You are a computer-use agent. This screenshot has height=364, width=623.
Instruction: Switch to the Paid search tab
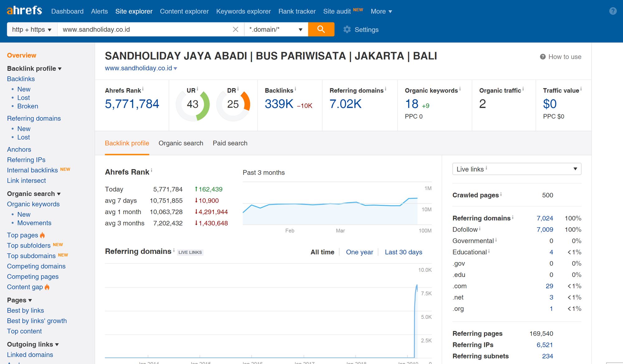coord(230,143)
